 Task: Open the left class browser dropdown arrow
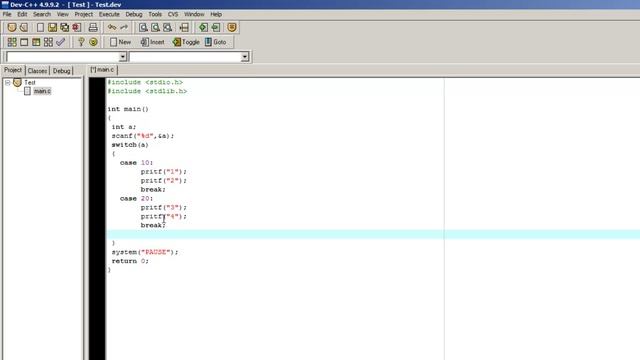point(122,57)
